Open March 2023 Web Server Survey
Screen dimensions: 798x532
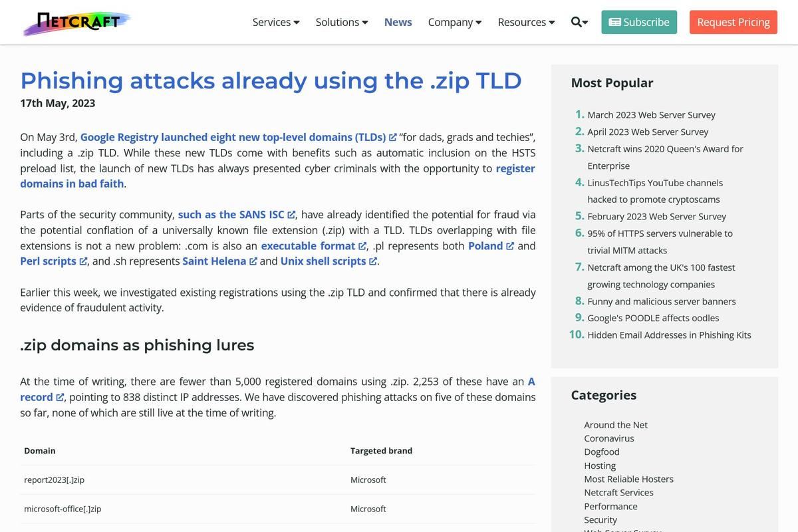(651, 114)
